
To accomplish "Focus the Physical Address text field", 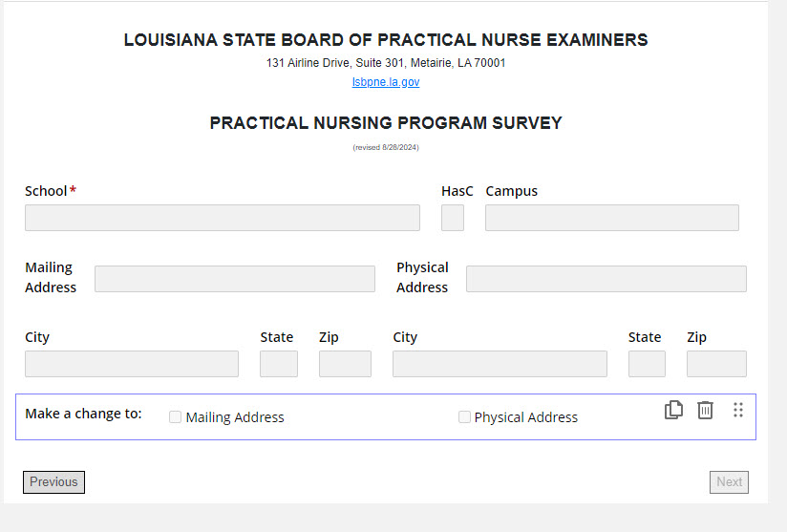I will tap(606, 279).
